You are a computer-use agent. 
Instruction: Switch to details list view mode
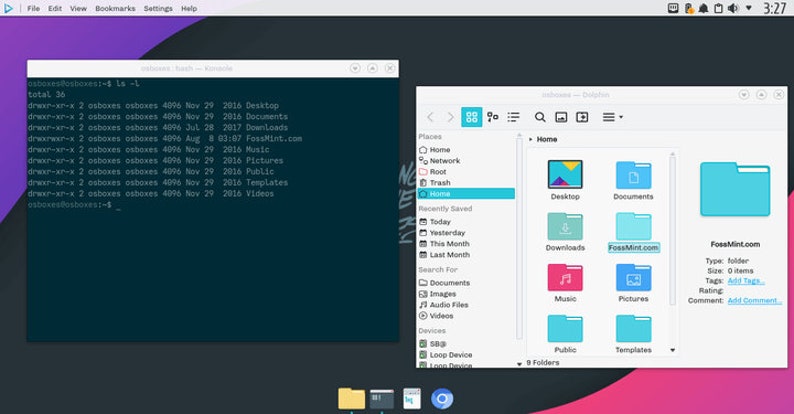(513, 117)
